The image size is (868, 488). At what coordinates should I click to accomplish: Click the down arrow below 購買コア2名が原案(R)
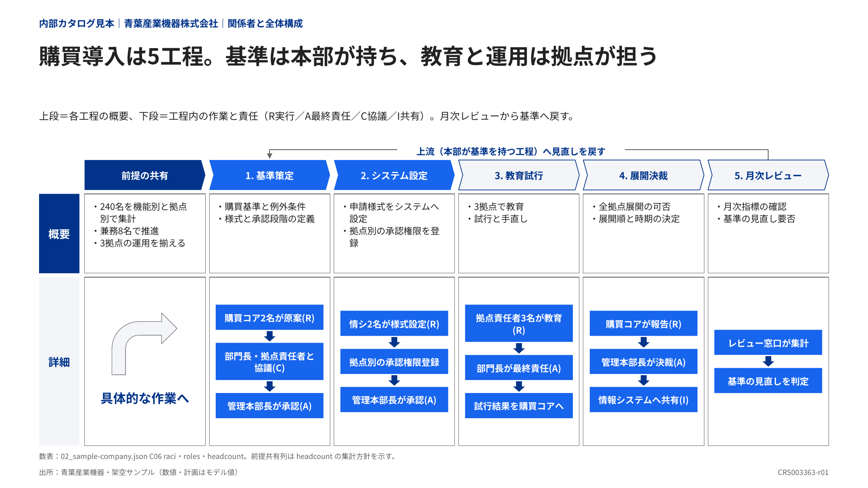[270, 336]
